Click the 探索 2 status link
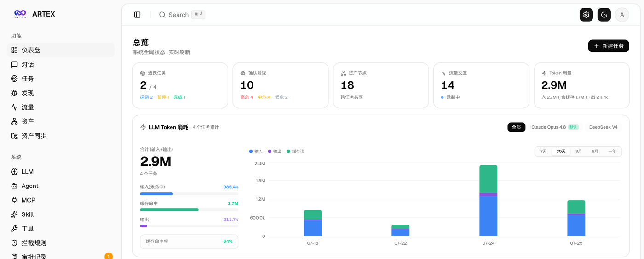This screenshot has height=259, width=644. coord(146,97)
